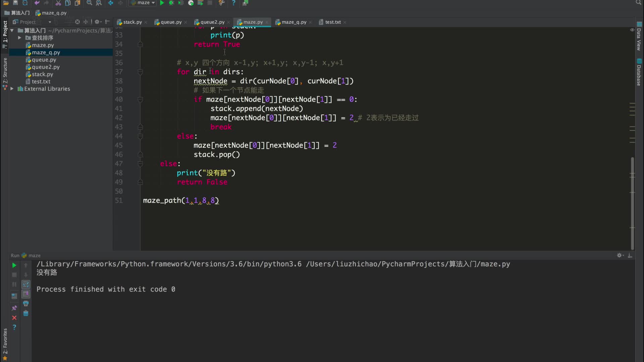Select queue.py in project tree

point(44,60)
